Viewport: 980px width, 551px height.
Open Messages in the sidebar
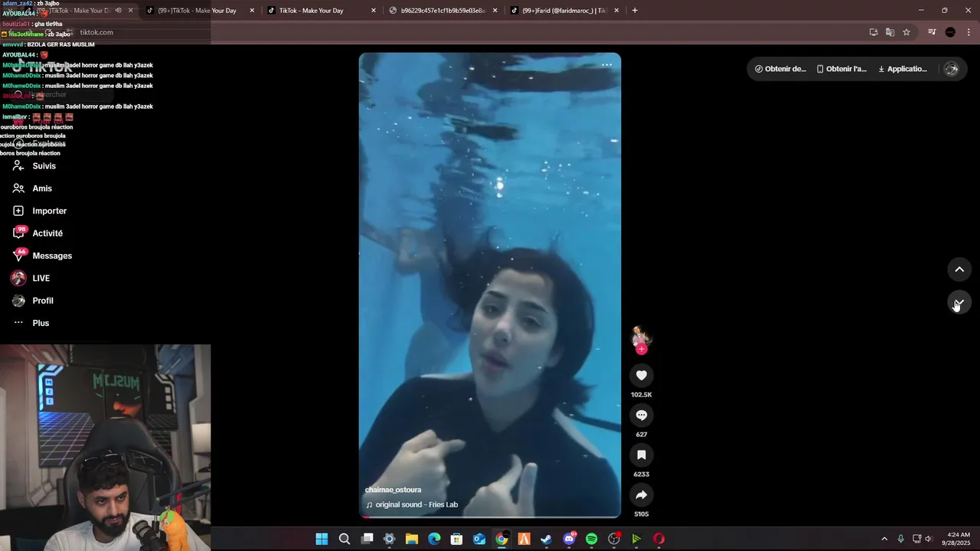coord(52,256)
